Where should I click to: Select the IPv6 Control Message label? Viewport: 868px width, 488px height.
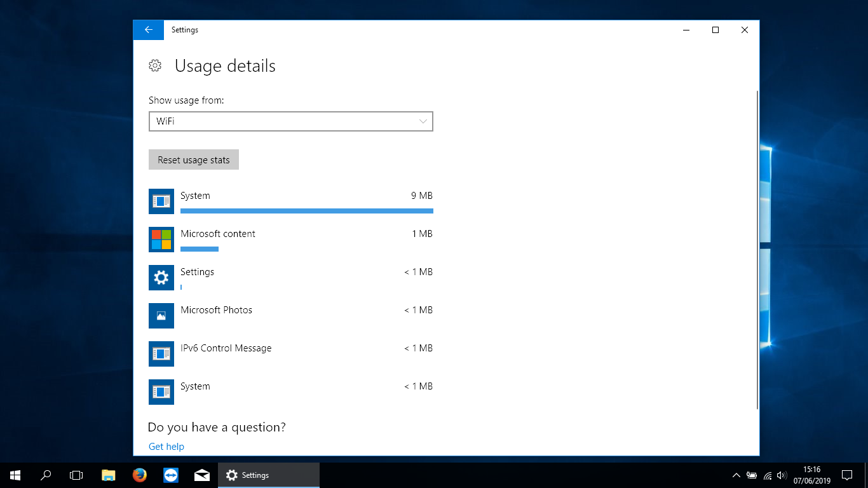coord(226,348)
